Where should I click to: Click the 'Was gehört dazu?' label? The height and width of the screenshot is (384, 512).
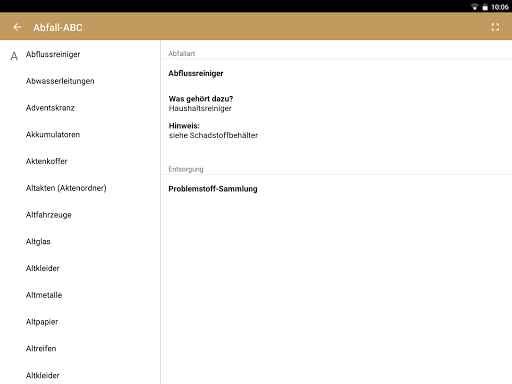click(x=201, y=99)
